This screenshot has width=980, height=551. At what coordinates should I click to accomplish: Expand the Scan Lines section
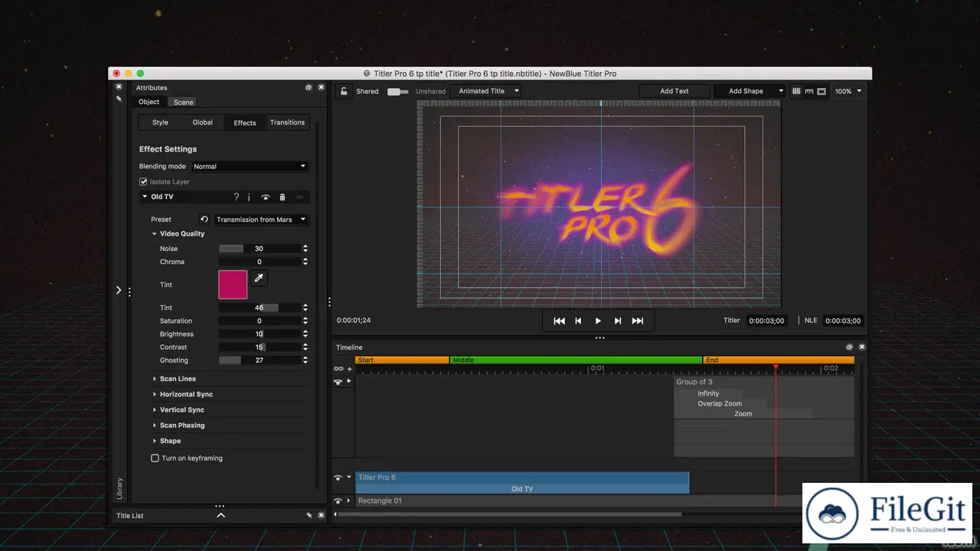click(x=154, y=379)
